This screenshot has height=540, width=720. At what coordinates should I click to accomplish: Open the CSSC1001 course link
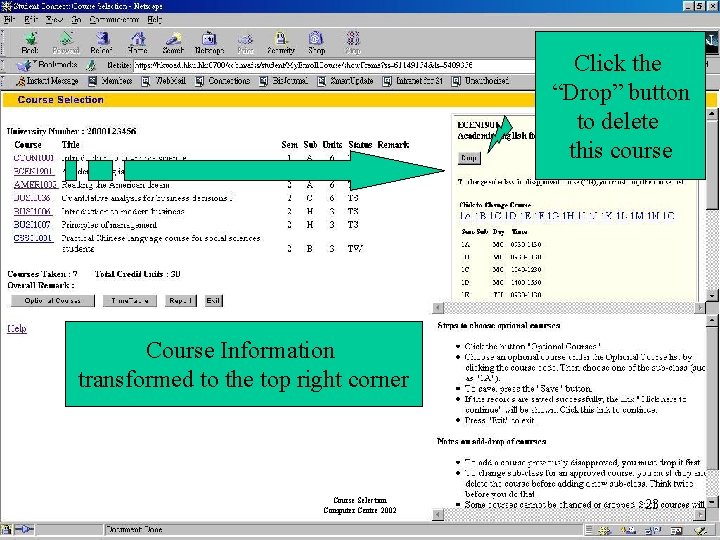pyautogui.click(x=34, y=238)
